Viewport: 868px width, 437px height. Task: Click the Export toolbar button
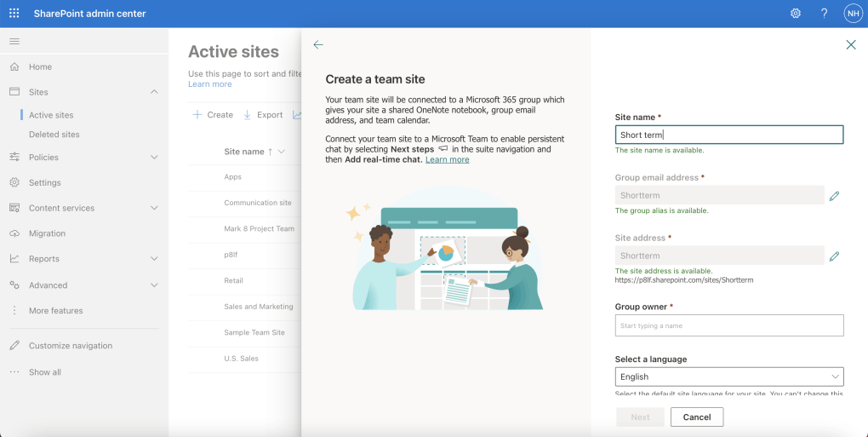click(263, 115)
